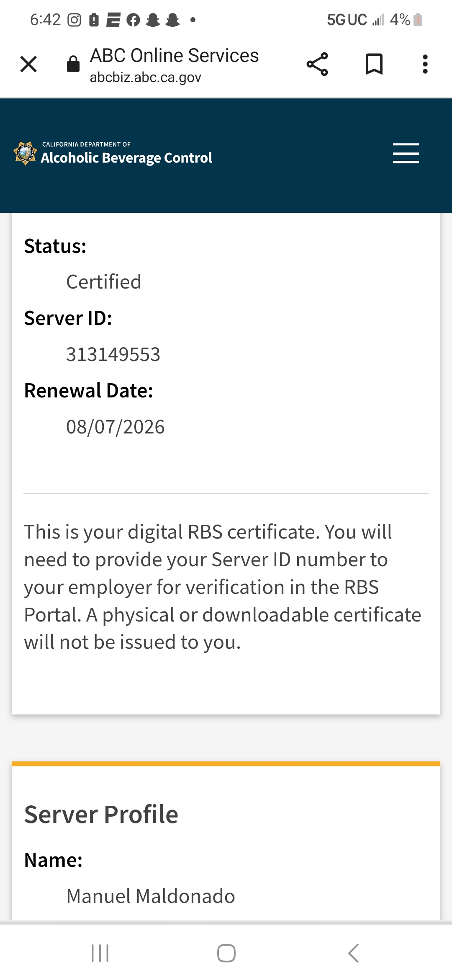
Task: Tap the Server Profile heading
Action: click(101, 815)
